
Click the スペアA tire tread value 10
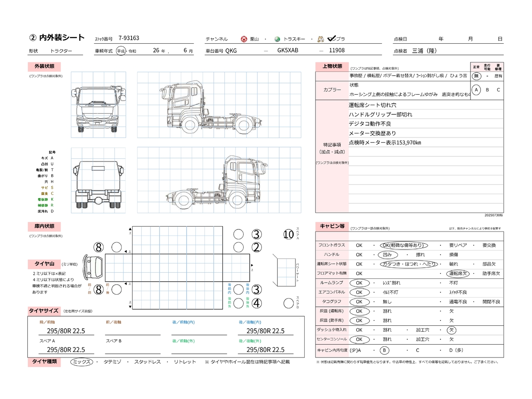pyautogui.click(x=288, y=235)
